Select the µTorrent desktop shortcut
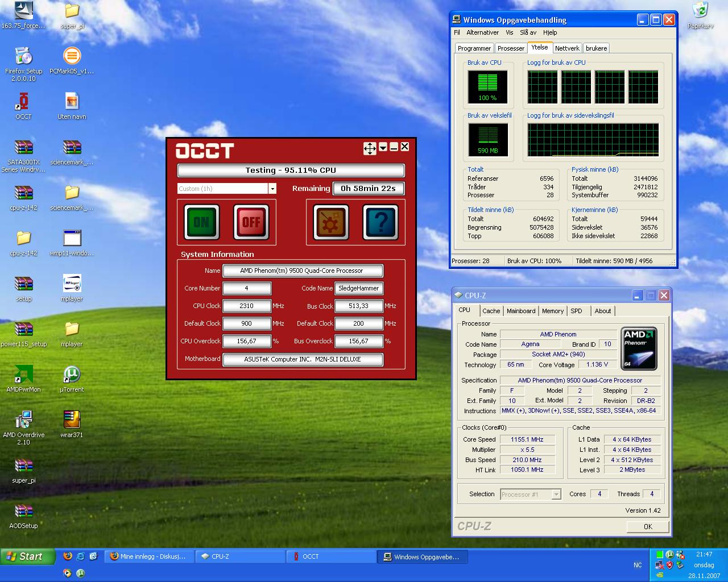Viewport: 728px width, 582px height. (x=72, y=379)
